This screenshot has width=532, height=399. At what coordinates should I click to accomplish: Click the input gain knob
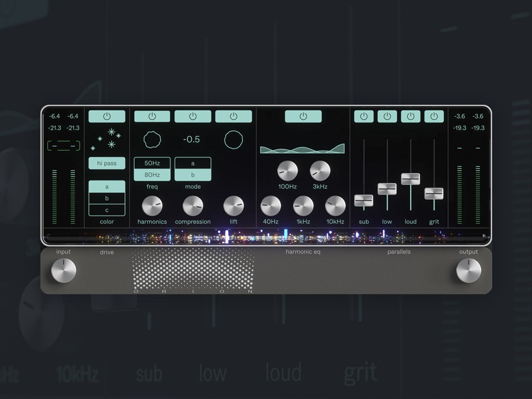[x=63, y=270]
